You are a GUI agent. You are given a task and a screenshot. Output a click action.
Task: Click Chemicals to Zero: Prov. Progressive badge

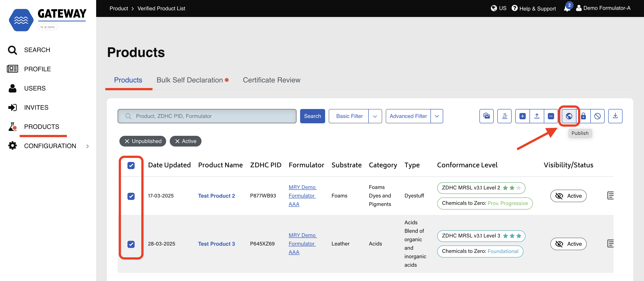click(485, 203)
